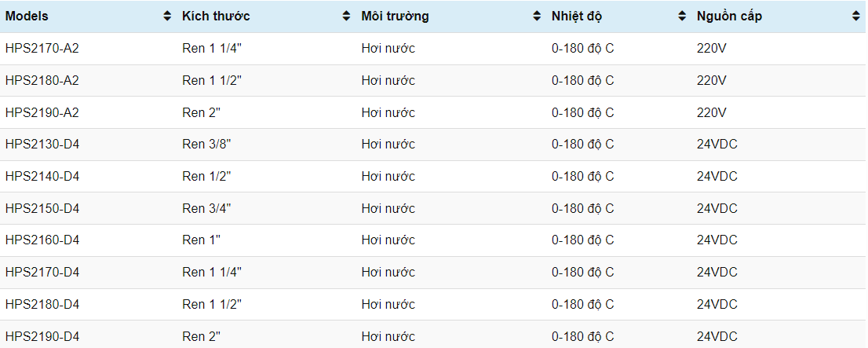Click the HPS2160-D4 model entry

(x=42, y=240)
